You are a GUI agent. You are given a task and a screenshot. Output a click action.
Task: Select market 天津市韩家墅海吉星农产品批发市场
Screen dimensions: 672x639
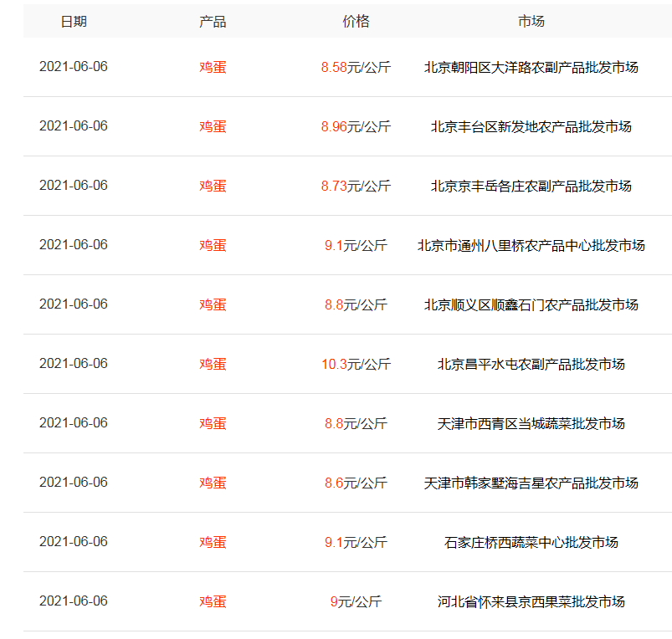(x=531, y=483)
